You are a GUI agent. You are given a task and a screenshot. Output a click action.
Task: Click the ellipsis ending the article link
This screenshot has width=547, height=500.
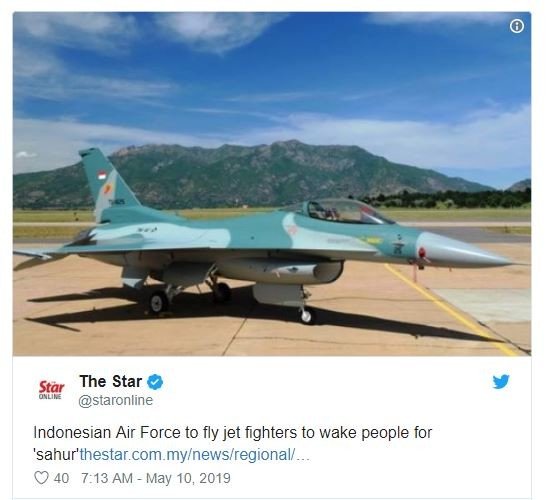coord(303,455)
